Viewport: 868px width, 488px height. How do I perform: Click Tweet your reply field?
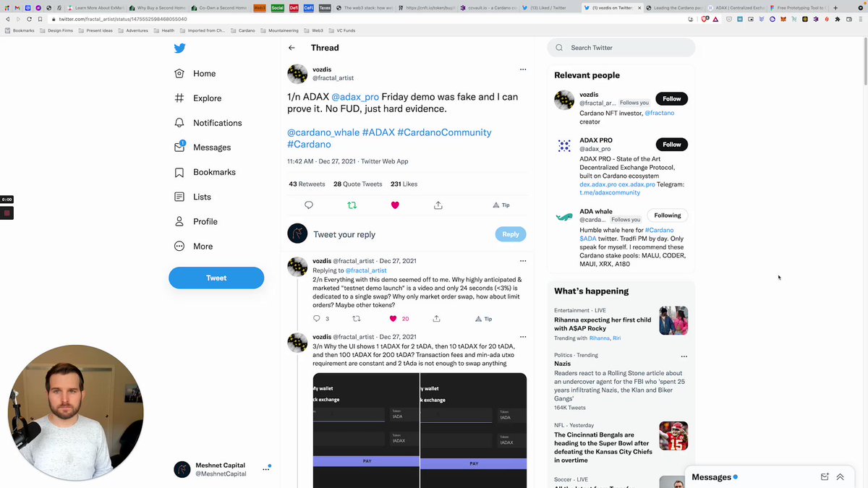tap(401, 234)
